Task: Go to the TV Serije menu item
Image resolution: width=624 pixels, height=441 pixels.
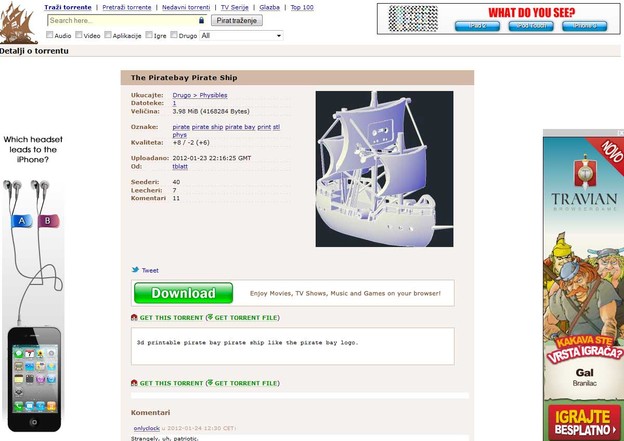Action: tap(234, 7)
